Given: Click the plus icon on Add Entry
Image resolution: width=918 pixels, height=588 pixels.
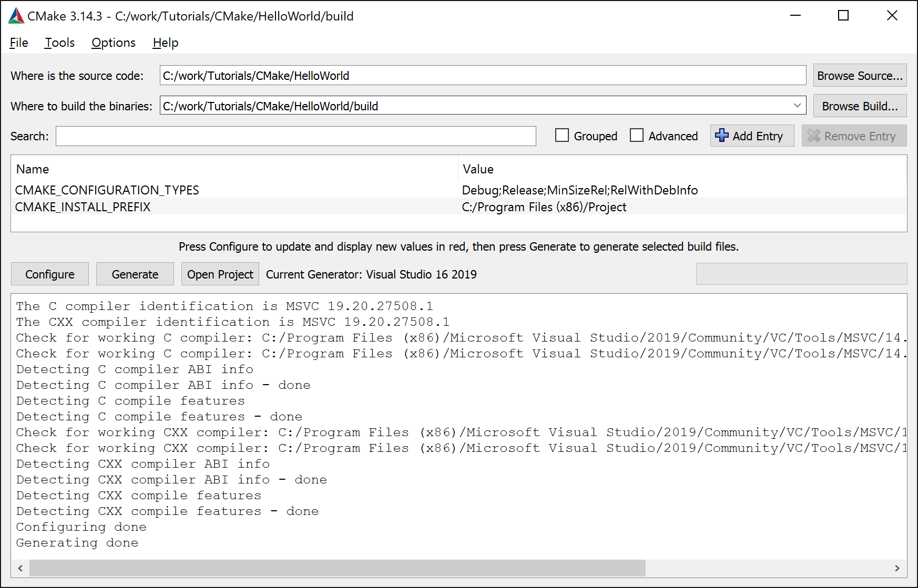Looking at the screenshot, I should click(721, 136).
